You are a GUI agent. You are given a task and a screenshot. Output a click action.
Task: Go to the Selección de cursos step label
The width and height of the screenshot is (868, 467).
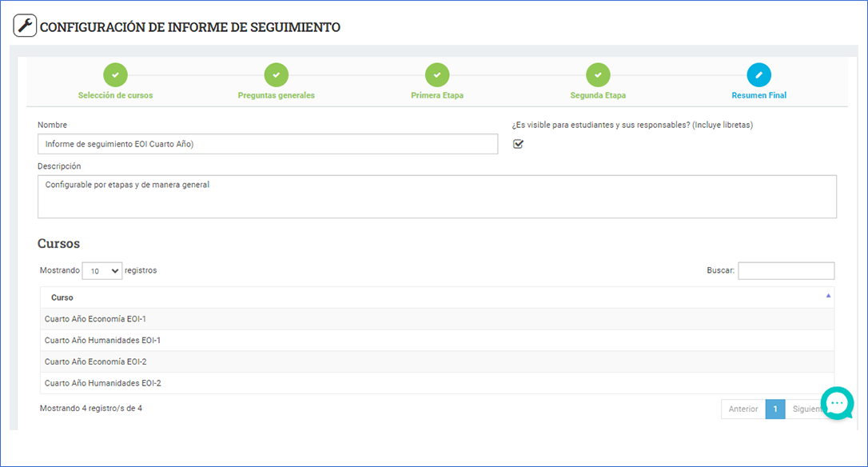115,95
